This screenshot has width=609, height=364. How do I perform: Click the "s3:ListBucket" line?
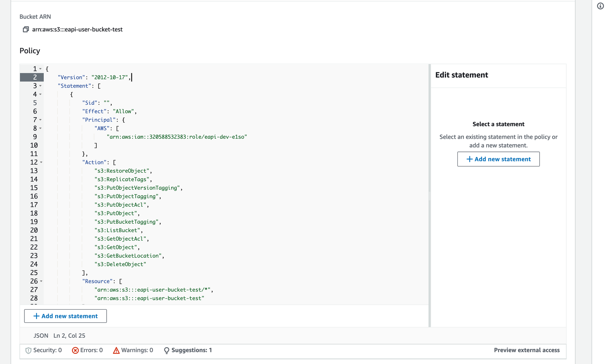[119, 230]
